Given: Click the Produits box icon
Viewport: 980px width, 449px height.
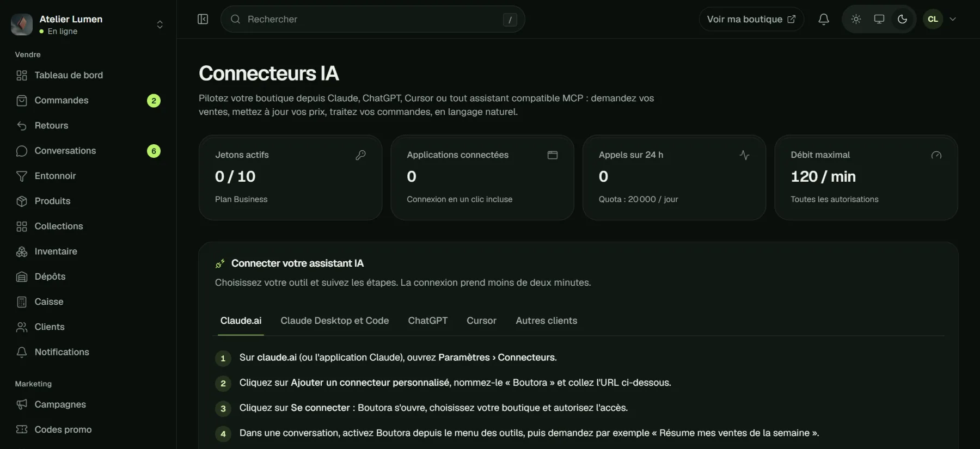Looking at the screenshot, I should pyautogui.click(x=22, y=201).
